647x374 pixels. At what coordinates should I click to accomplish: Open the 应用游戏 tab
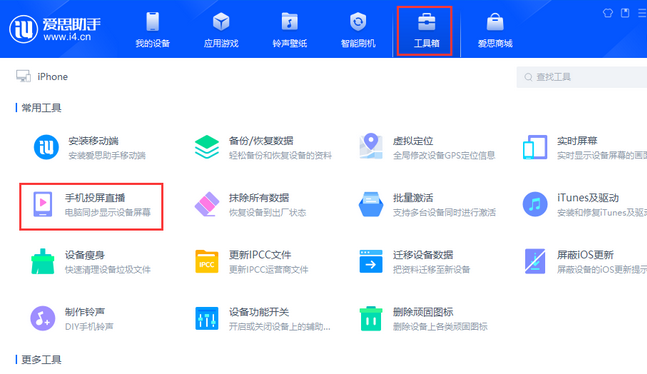click(x=221, y=29)
